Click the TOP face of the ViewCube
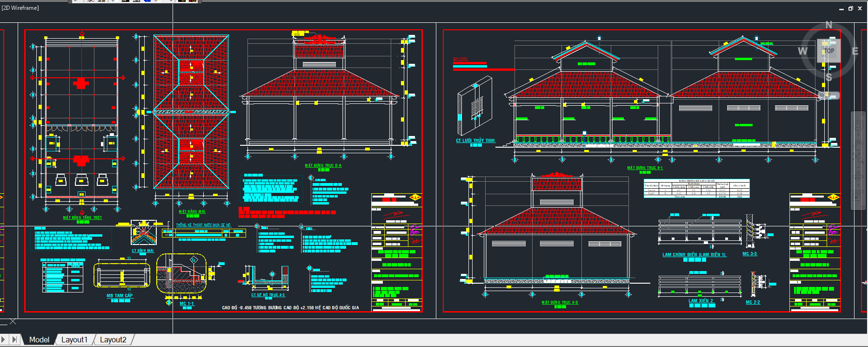Viewport: 868px width, 347px height. click(829, 51)
